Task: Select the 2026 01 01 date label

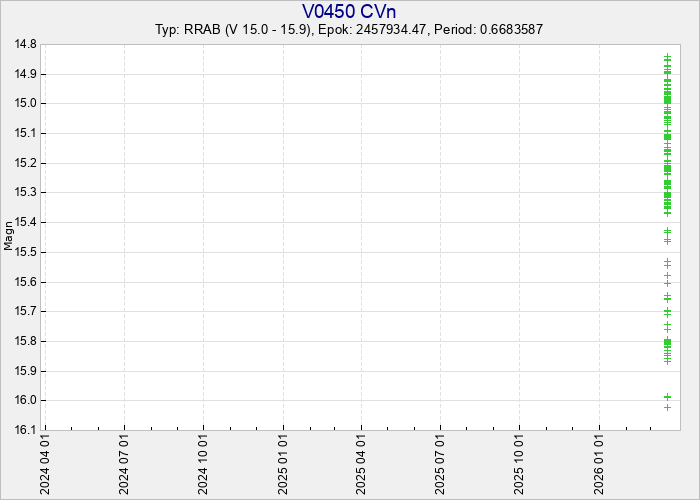Action: [x=600, y=463]
